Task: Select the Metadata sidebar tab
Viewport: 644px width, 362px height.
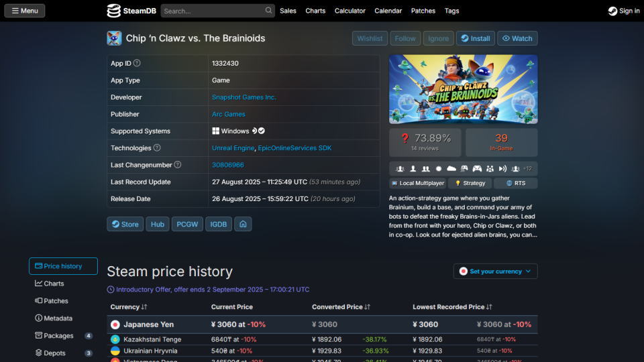Action: coord(63,318)
